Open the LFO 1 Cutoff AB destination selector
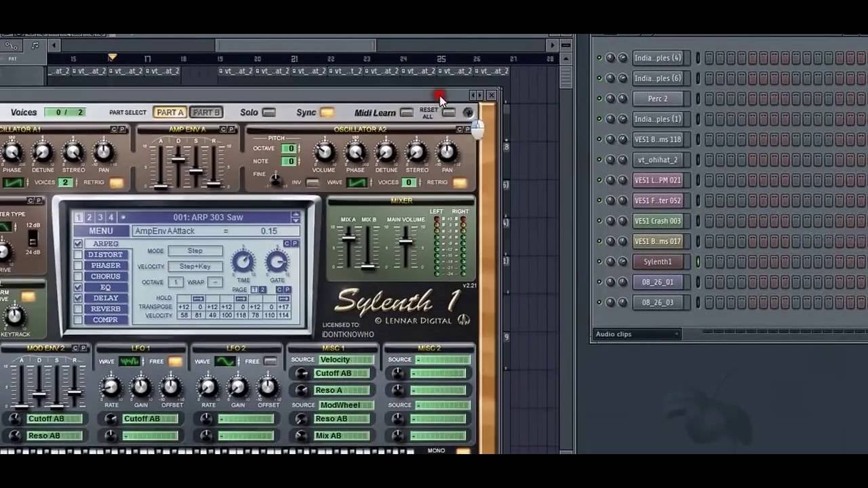 click(150, 419)
